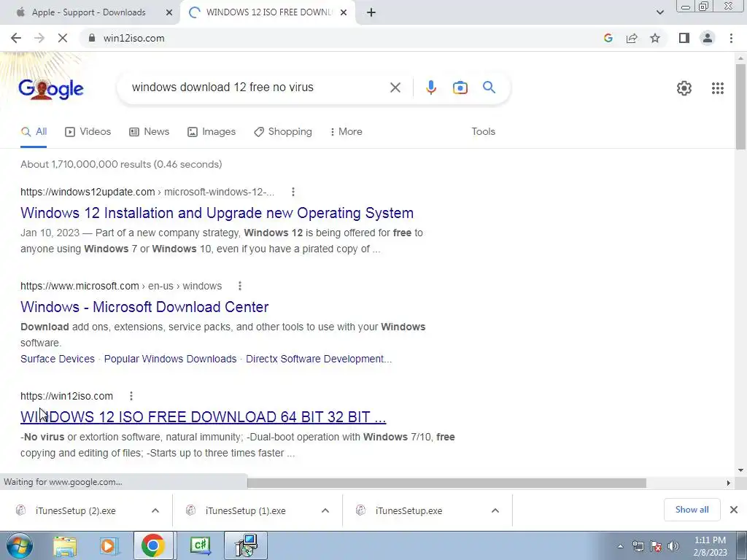The image size is (747, 560).
Task: Clear the search query text
Action: point(395,87)
